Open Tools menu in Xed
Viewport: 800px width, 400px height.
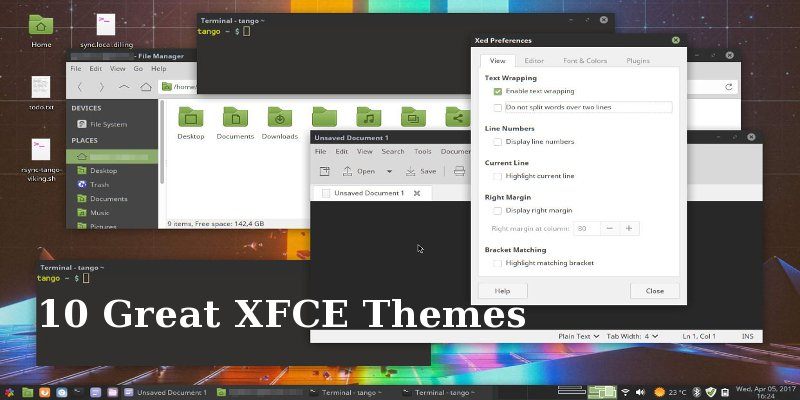(422, 152)
